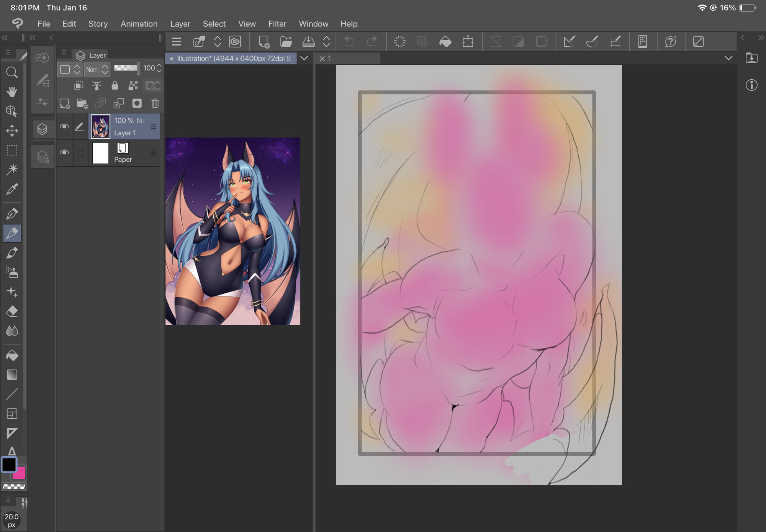
Task: Click the Clip Studio logo icon
Action: [x=17, y=23]
